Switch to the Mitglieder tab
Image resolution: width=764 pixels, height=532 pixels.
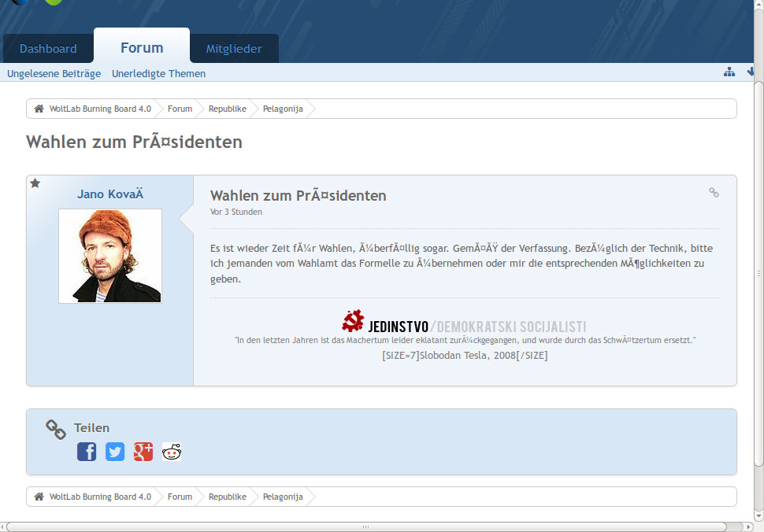tap(234, 49)
